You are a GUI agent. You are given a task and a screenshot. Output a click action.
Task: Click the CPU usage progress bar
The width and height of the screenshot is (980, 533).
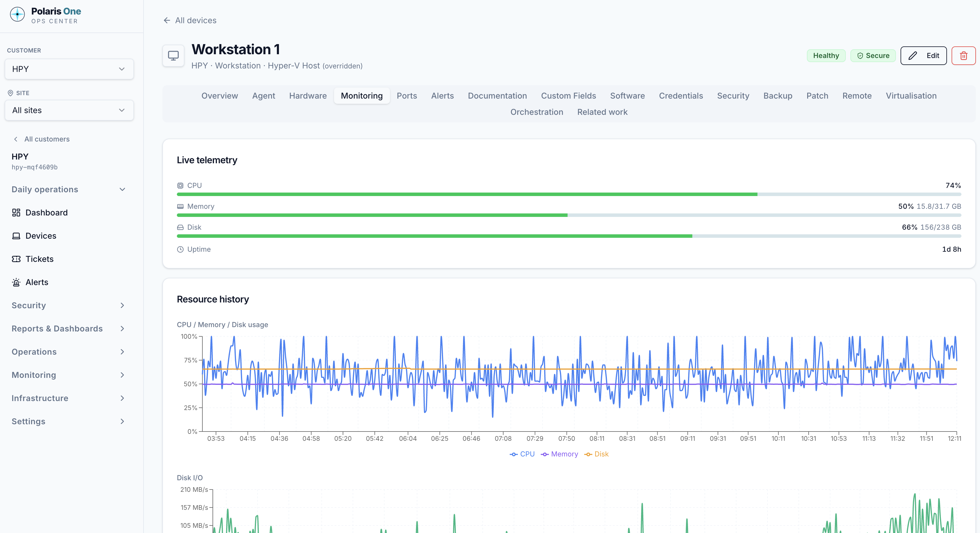click(x=569, y=194)
